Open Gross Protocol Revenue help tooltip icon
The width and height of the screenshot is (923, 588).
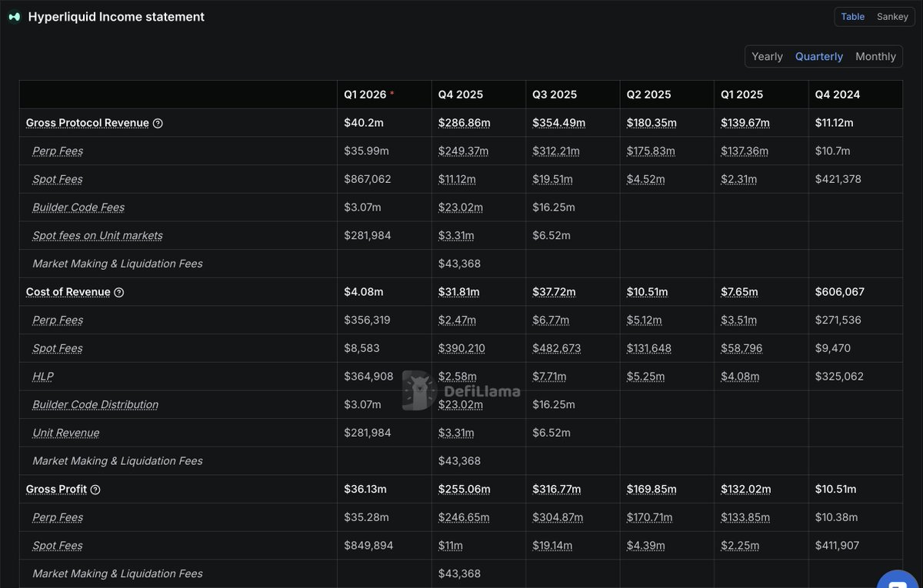158,123
